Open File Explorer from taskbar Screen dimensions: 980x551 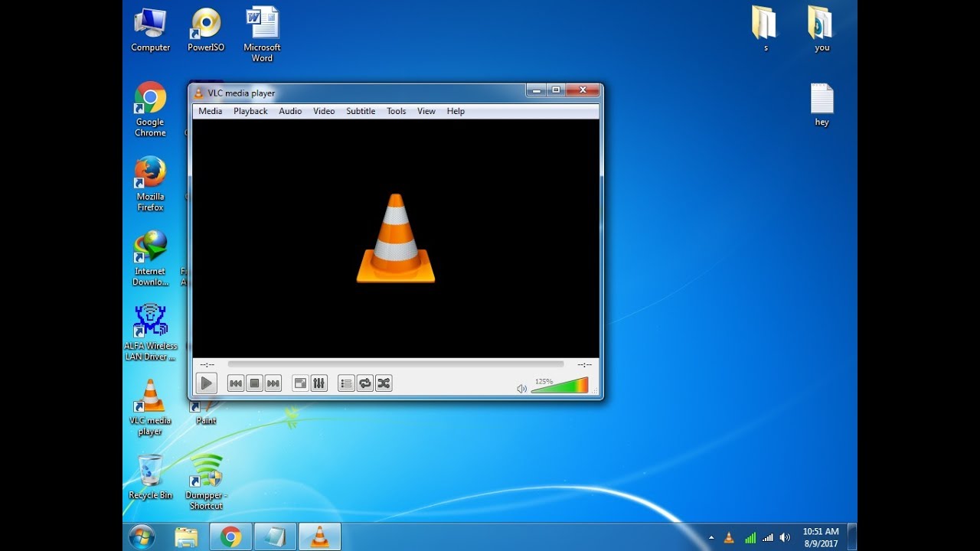[x=186, y=537]
